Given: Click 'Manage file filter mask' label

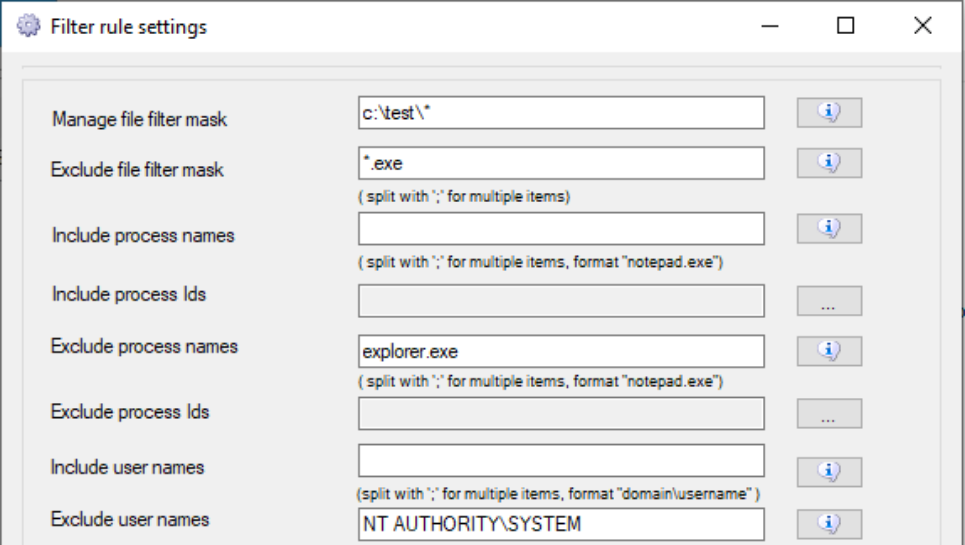Looking at the screenshot, I should (x=140, y=119).
